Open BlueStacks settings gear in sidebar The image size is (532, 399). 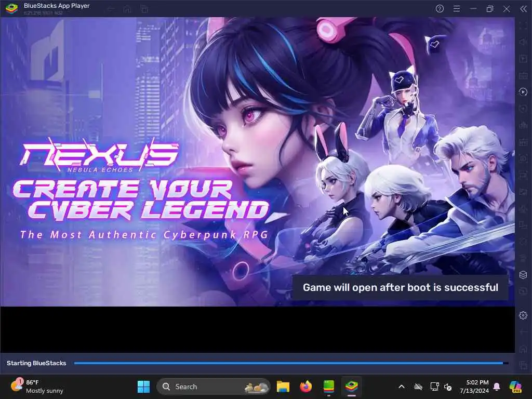pos(523,315)
